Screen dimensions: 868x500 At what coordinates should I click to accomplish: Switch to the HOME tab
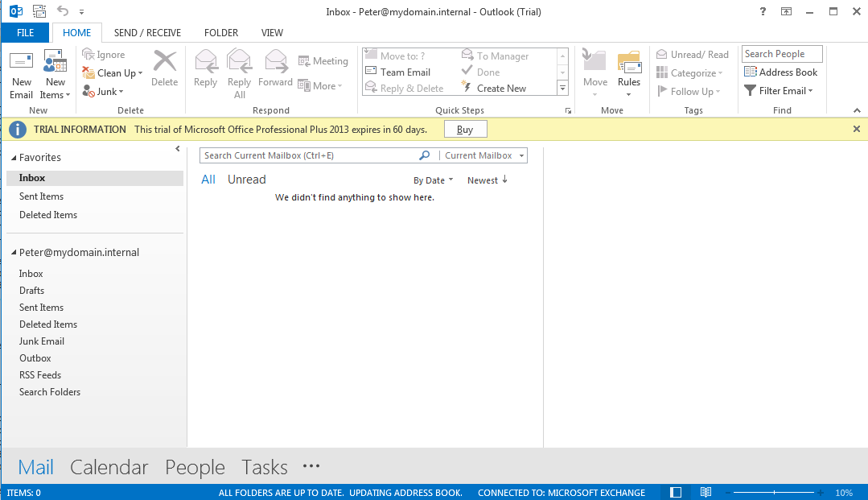pyautogui.click(x=77, y=33)
